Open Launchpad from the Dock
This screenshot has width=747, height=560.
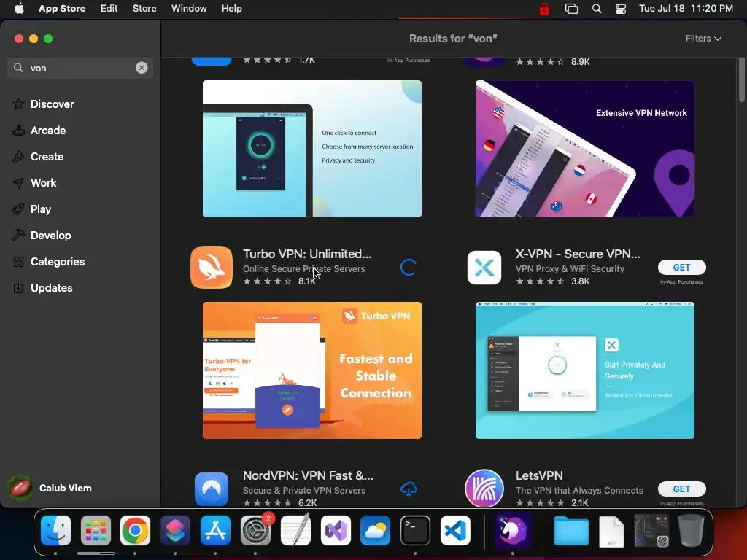96,531
